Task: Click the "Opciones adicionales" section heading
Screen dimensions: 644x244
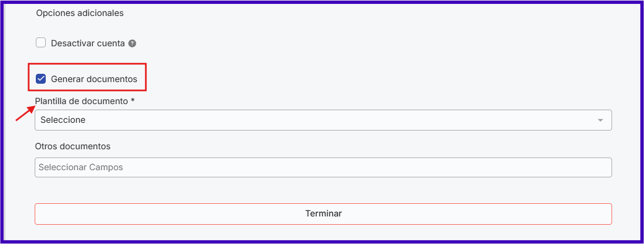Action: pyautogui.click(x=80, y=13)
